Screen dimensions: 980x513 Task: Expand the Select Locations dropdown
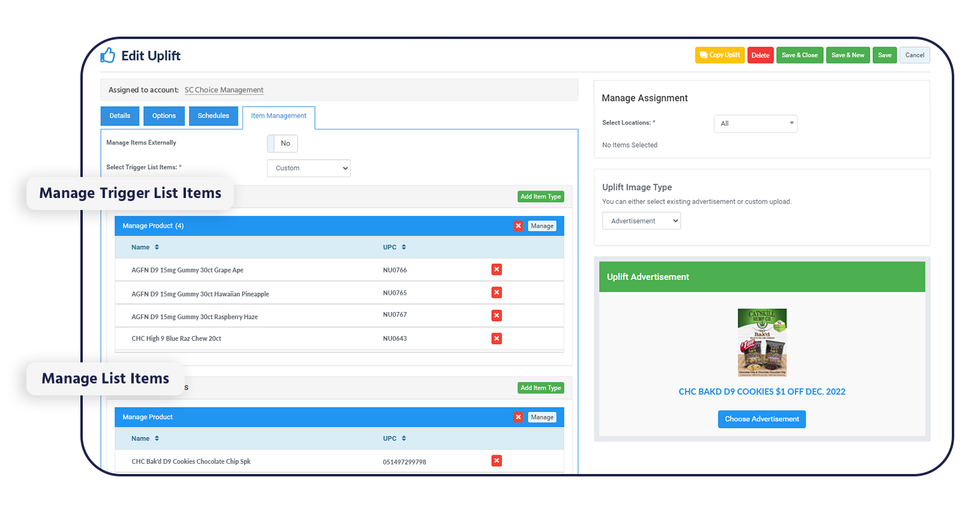point(755,124)
